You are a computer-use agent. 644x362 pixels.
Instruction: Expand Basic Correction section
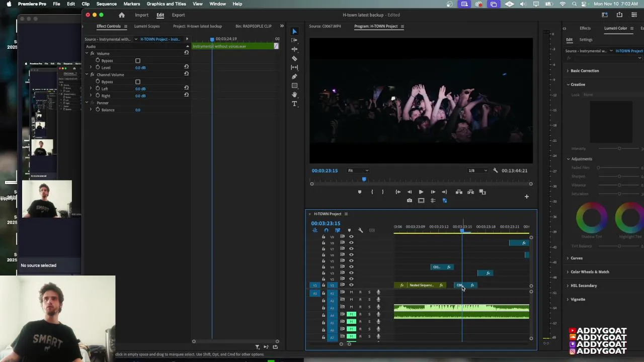point(585,71)
